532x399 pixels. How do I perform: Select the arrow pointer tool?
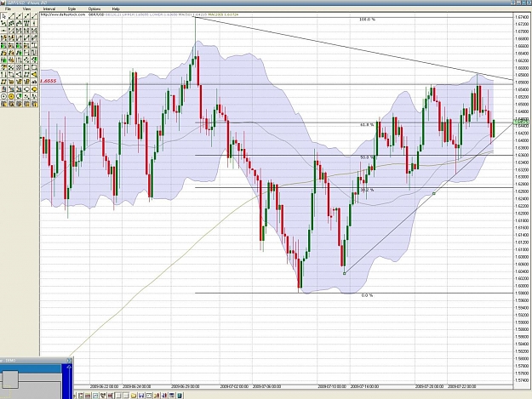[x=3, y=16]
